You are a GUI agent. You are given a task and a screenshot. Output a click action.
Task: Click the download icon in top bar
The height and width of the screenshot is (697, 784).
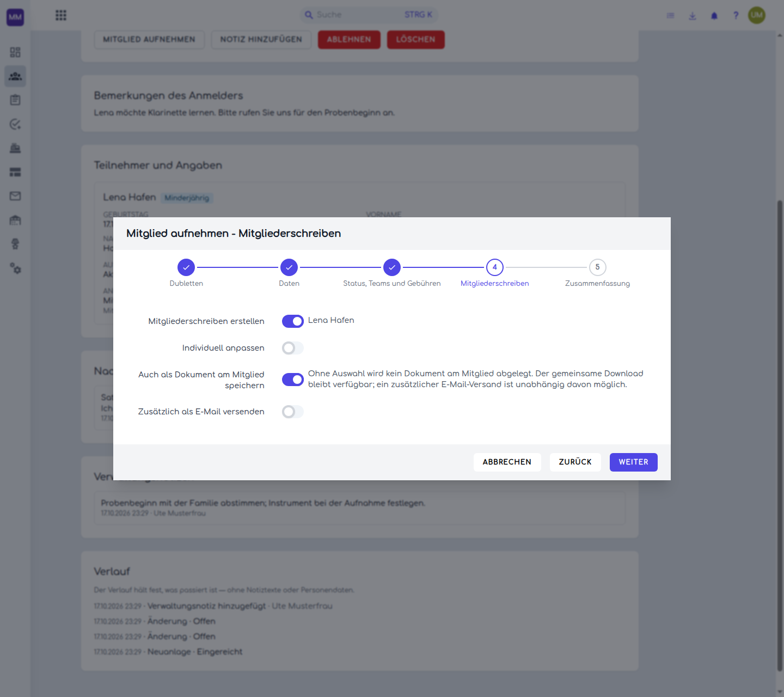click(x=693, y=16)
